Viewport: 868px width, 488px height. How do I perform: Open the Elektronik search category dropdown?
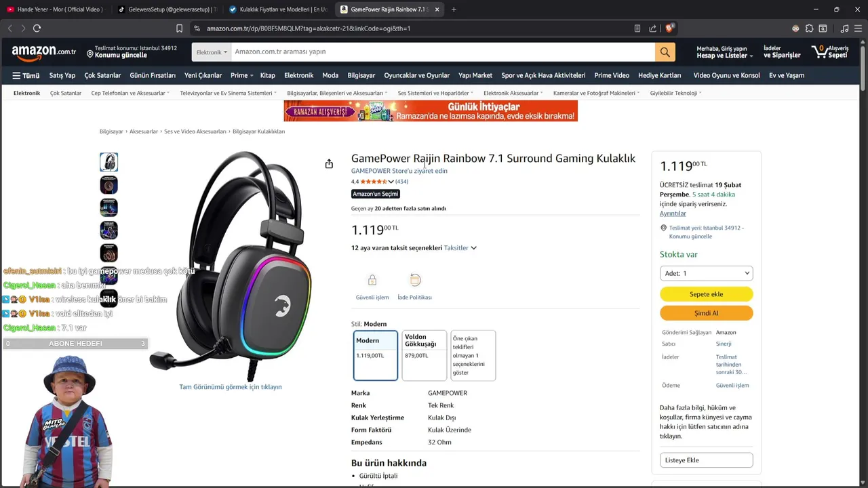pyautogui.click(x=212, y=52)
